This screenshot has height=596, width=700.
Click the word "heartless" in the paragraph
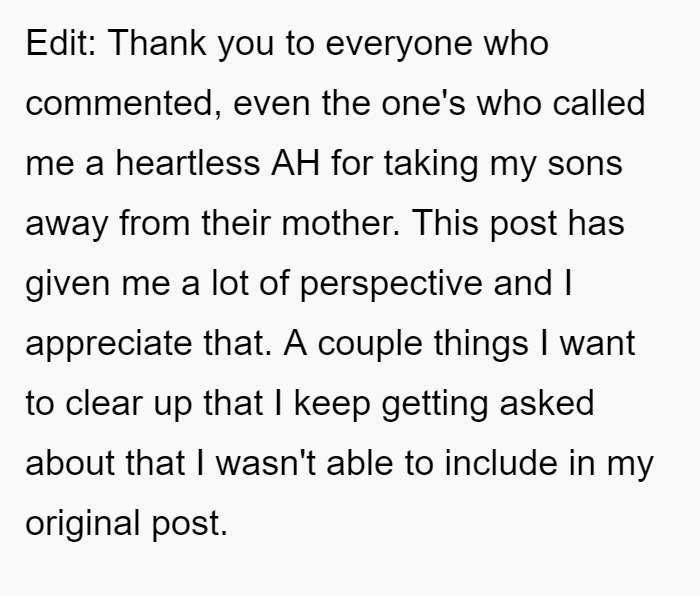(x=188, y=163)
